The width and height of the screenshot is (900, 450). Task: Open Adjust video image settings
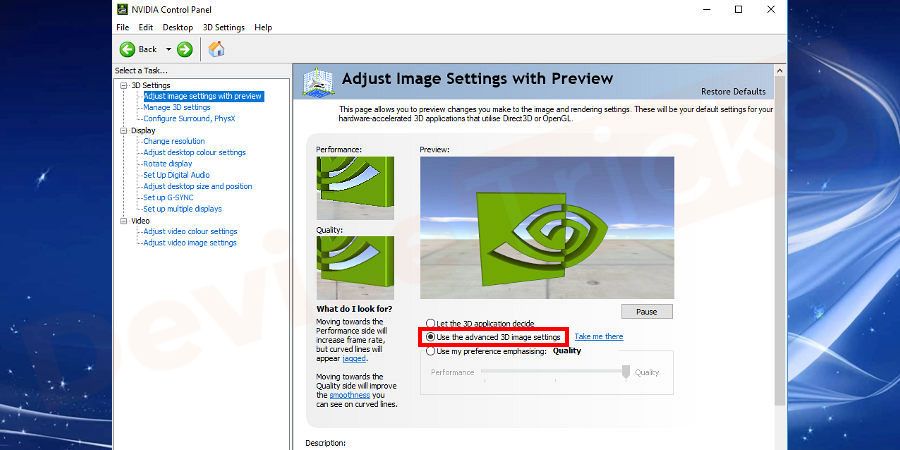pos(190,243)
